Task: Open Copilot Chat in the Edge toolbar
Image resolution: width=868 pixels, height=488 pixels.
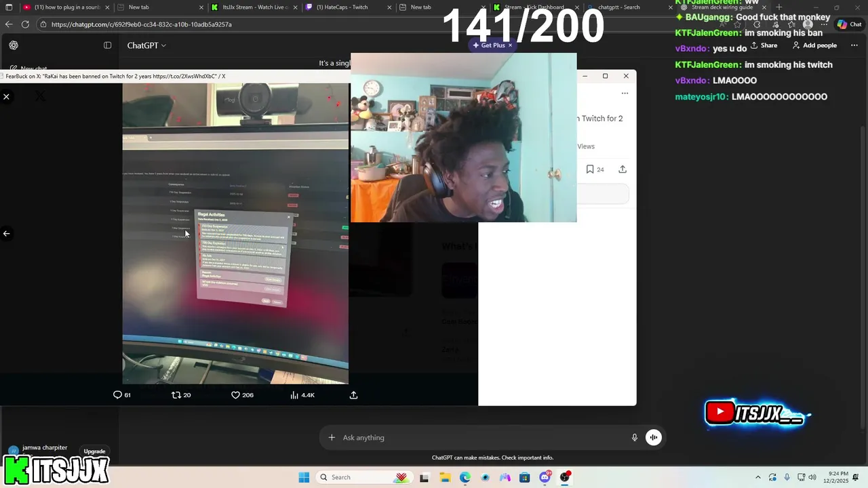Action: [850, 24]
